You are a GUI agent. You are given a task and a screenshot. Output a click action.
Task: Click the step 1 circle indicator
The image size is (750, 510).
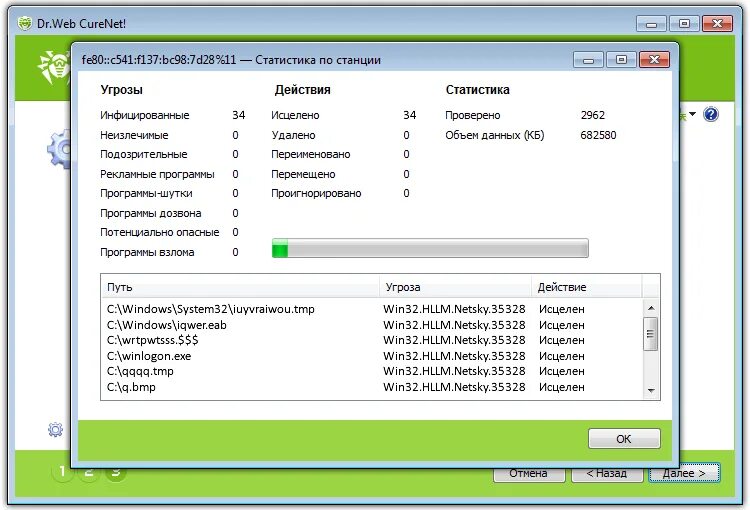click(x=62, y=471)
